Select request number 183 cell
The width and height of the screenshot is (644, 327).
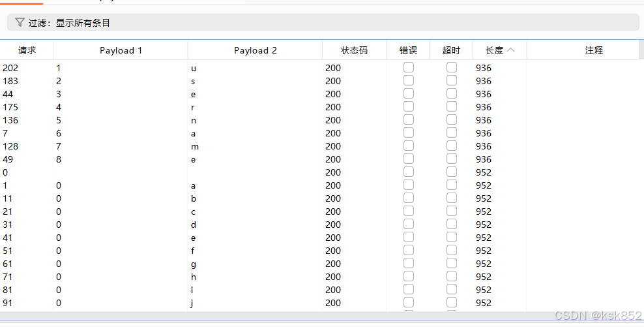[10, 81]
